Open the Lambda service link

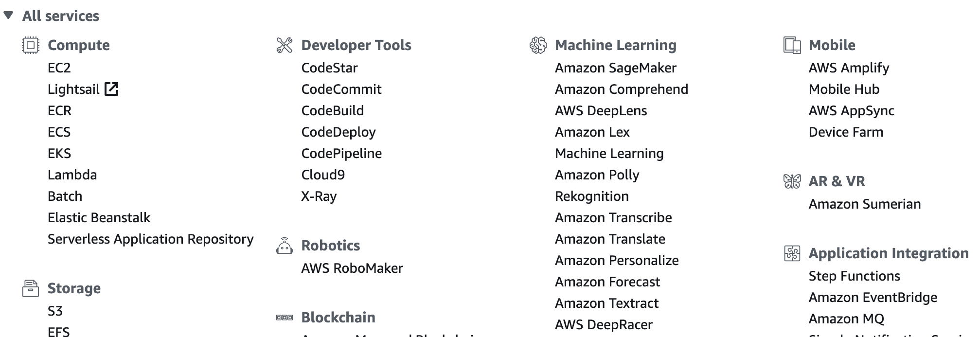coord(72,175)
